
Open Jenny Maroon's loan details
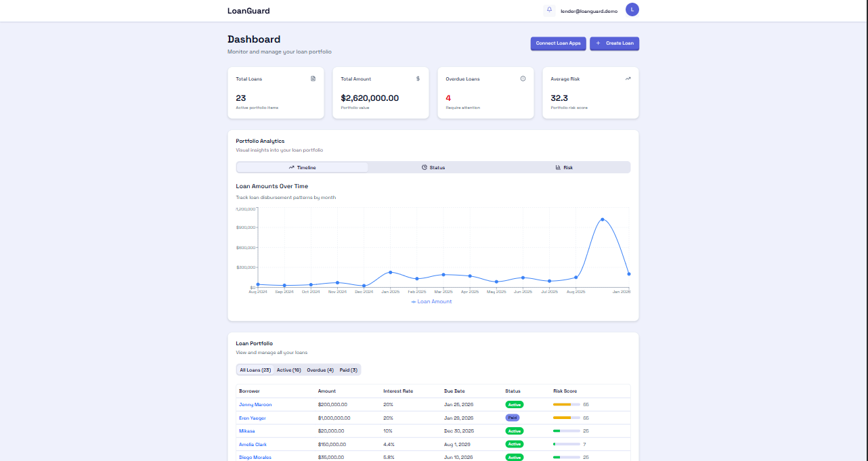coord(256,404)
